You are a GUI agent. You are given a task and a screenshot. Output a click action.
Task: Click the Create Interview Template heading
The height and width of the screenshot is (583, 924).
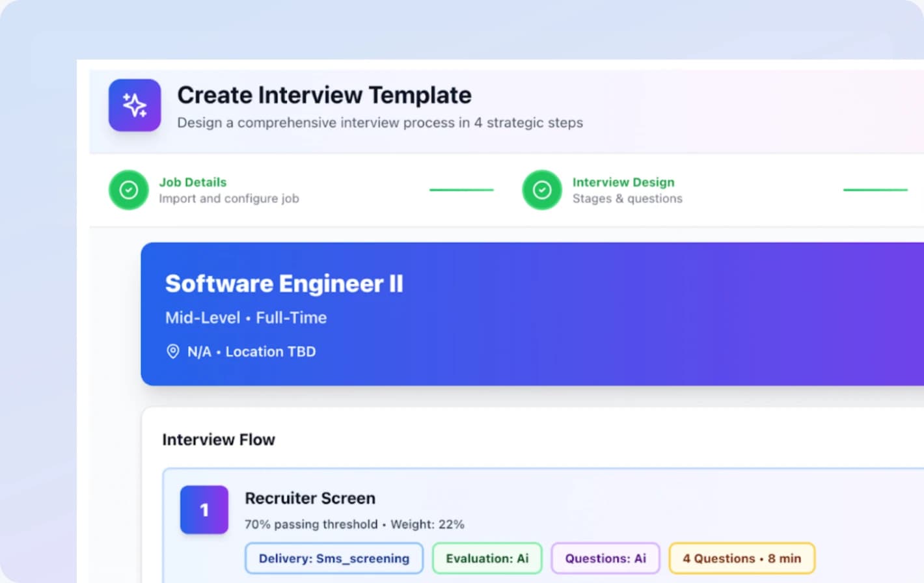point(325,95)
